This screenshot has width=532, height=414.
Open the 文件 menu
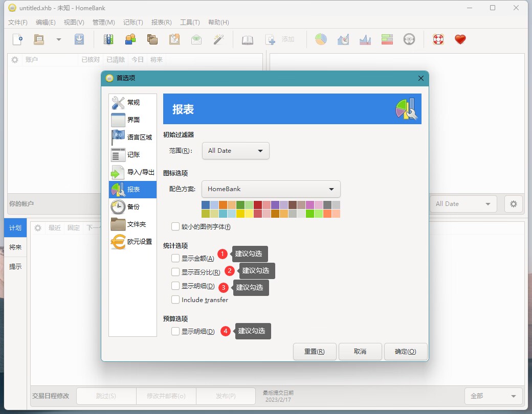(x=17, y=22)
